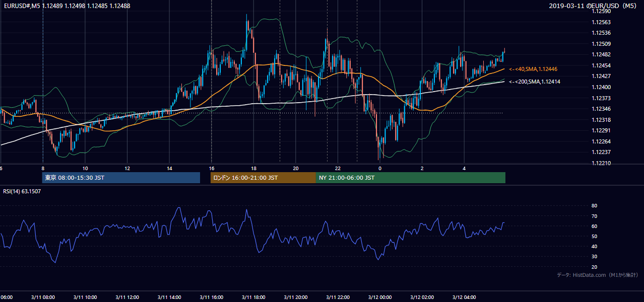Click hour label 20 under price chart

click(x=296, y=168)
